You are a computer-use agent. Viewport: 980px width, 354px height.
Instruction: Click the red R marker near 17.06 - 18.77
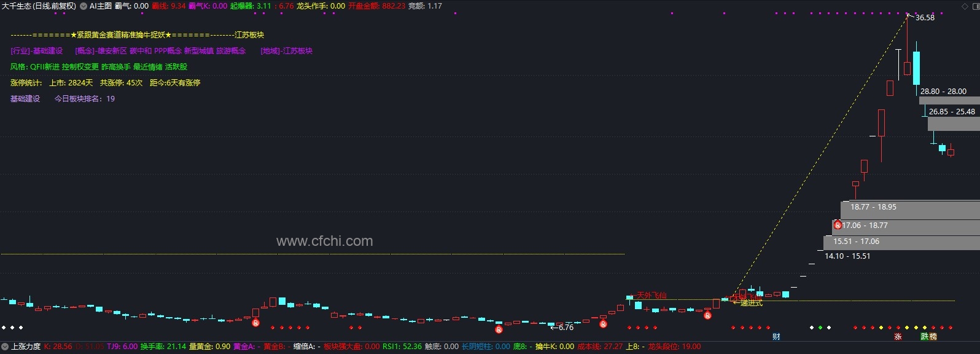click(838, 225)
